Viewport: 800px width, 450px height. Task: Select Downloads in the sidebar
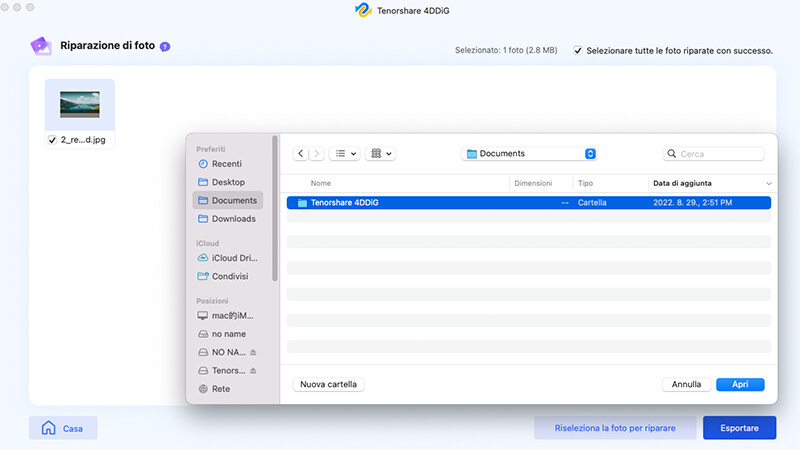point(228,219)
